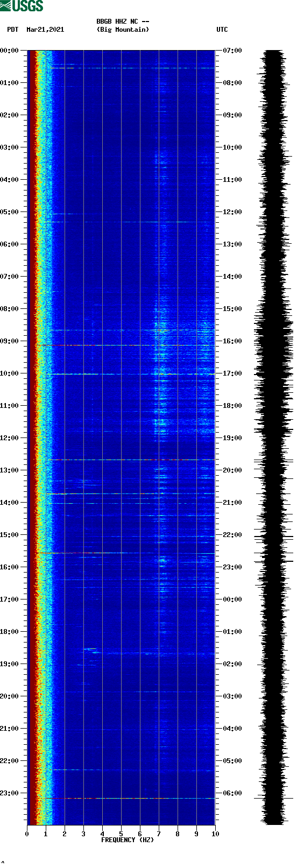Click the 7 Hz frequency tick label
Screen dimensions: 297x868
(159, 834)
